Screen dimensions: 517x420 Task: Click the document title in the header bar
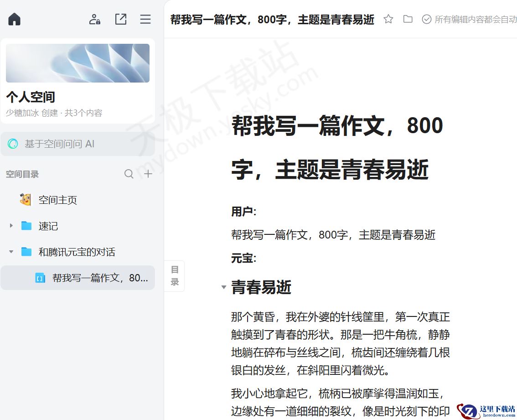pyautogui.click(x=274, y=19)
